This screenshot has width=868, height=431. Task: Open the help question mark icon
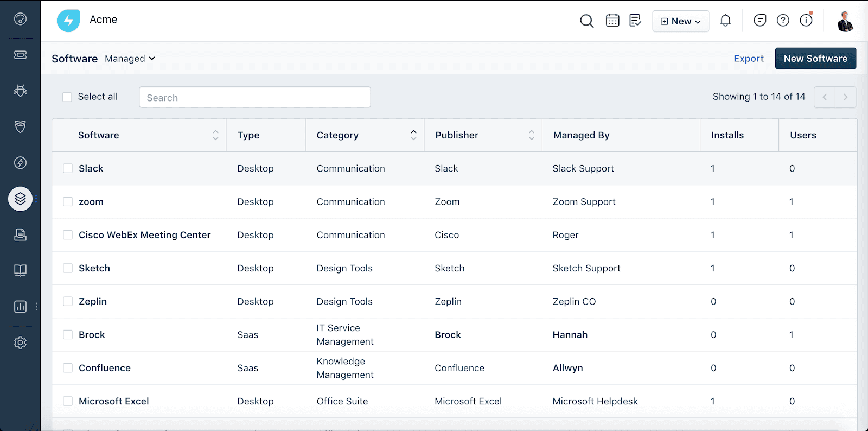pyautogui.click(x=783, y=21)
